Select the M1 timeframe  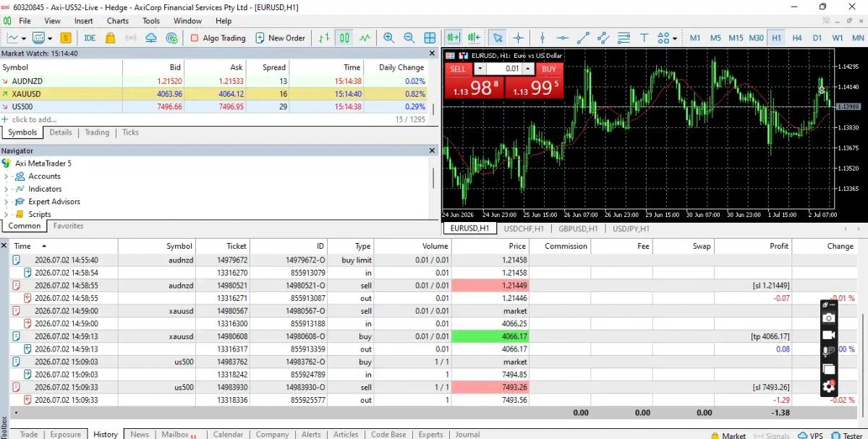695,38
